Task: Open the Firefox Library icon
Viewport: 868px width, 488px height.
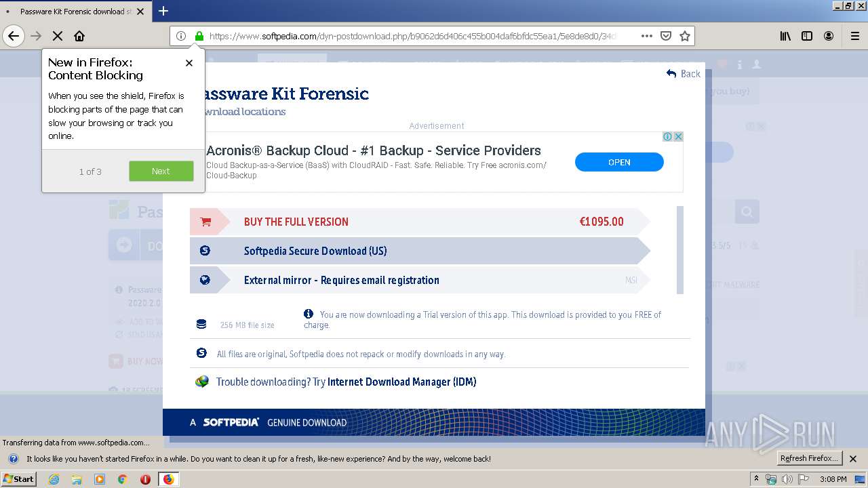Action: click(x=785, y=36)
